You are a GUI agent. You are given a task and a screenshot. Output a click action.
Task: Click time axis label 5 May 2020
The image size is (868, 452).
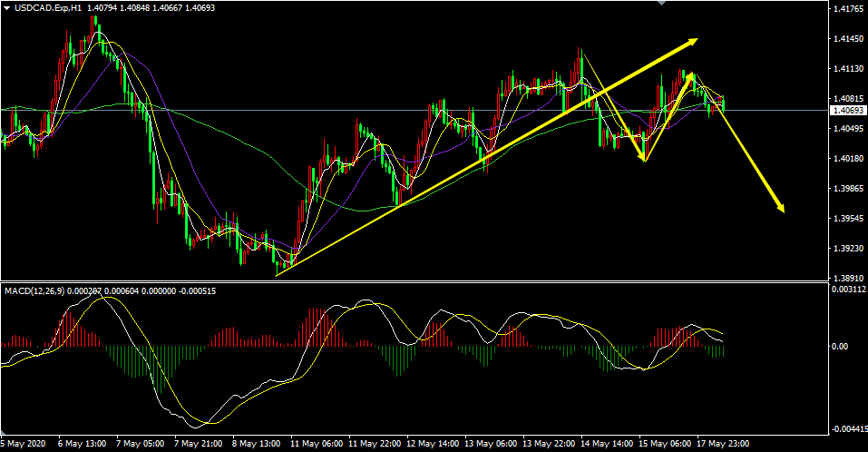pyautogui.click(x=24, y=444)
